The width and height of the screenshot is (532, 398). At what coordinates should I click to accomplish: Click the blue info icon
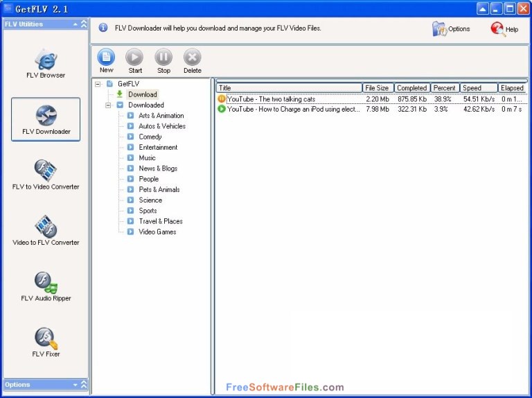point(103,28)
